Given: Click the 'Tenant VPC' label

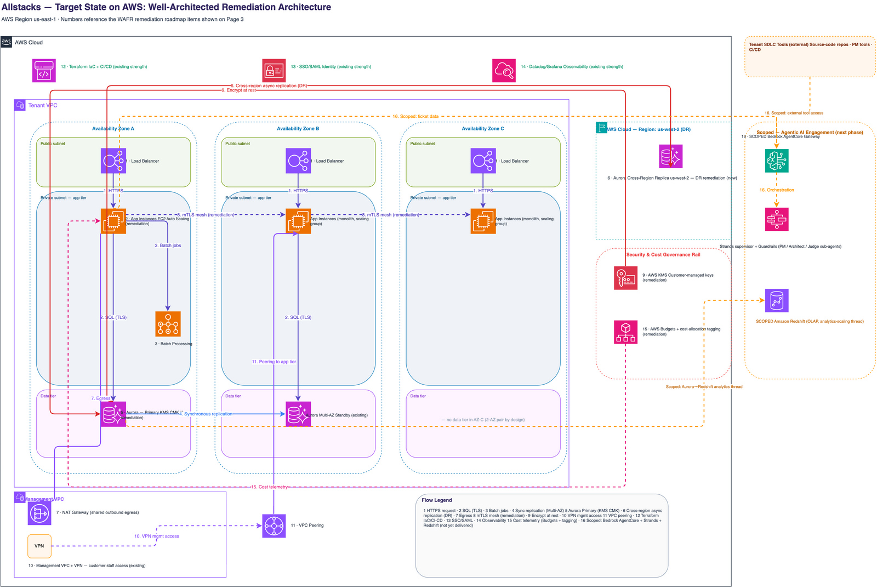Looking at the screenshot, I should click(43, 105).
